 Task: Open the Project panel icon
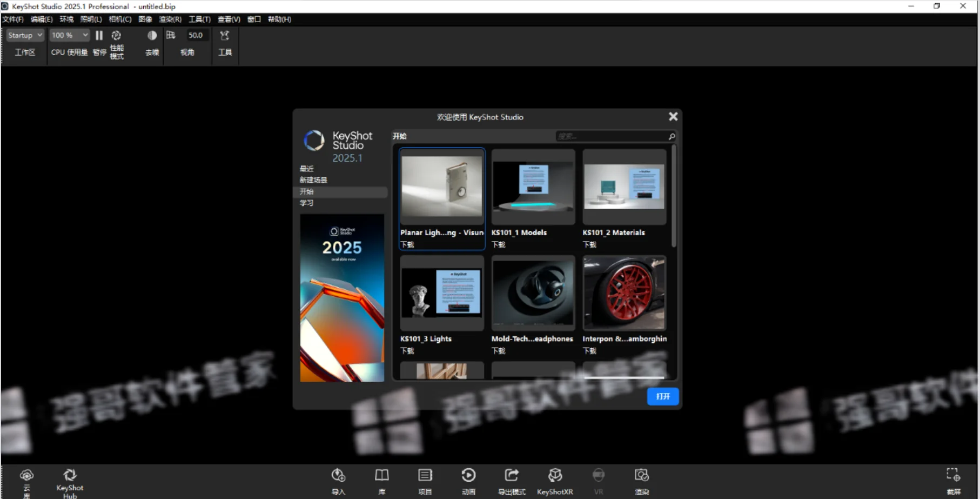(425, 475)
